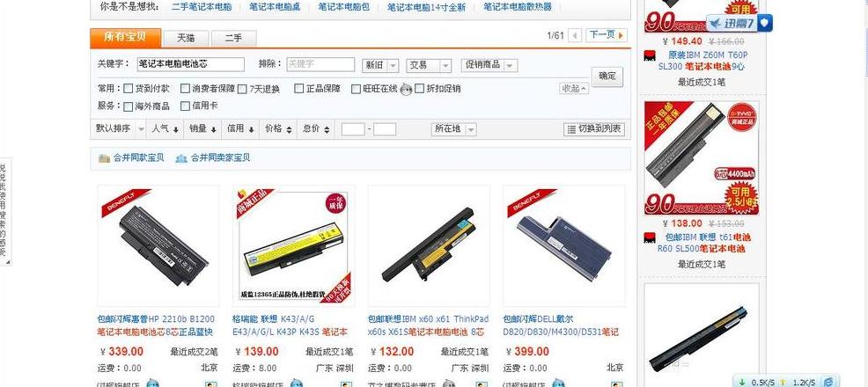Click the 关键字 keyword input field

tap(190, 64)
